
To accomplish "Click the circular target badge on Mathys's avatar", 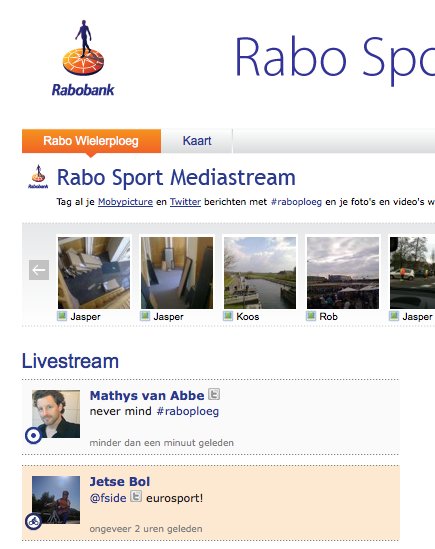I will point(34,436).
